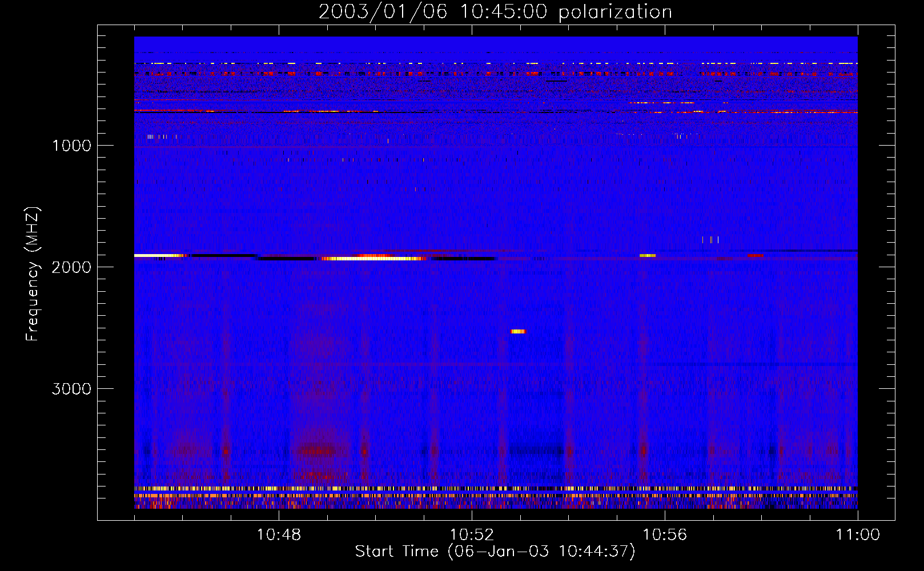Screen dimensions: 924x571
Task: Click the small bright yellow burst near 2500 MHz
Action: (x=518, y=331)
